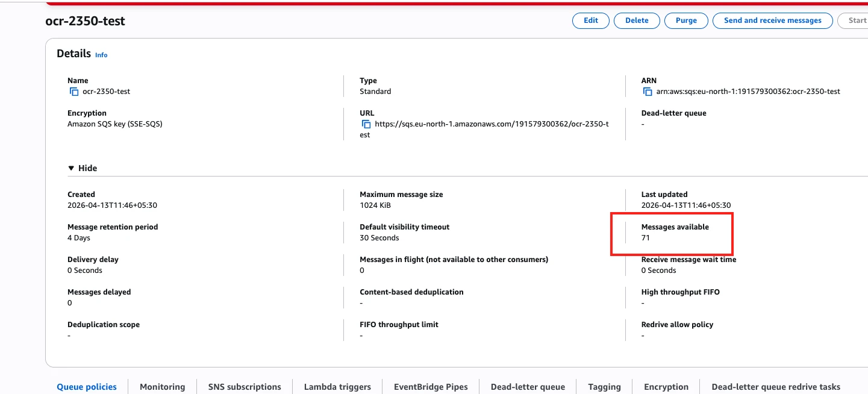The image size is (868, 394).
Task: Click the 1024 KiB message size value
Action: 375,205
